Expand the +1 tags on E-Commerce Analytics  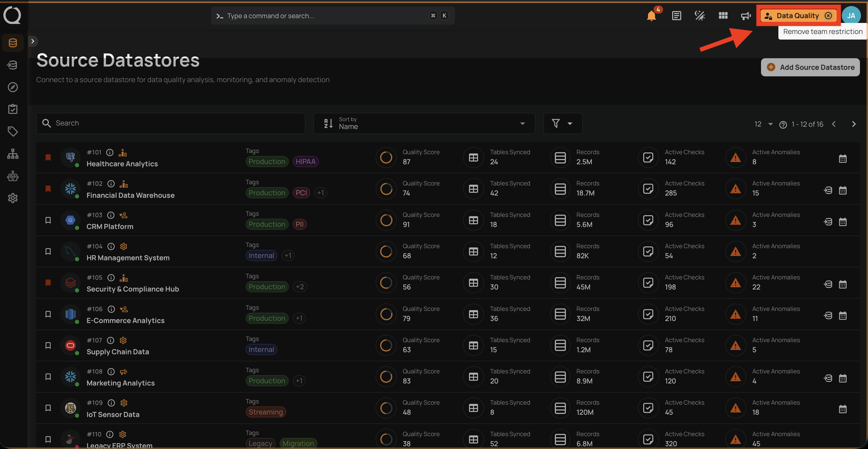[x=299, y=318]
